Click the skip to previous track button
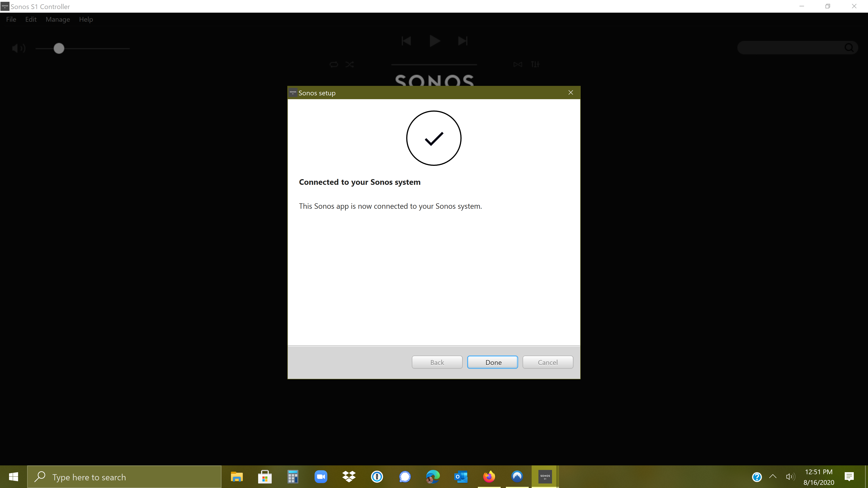 click(x=406, y=40)
